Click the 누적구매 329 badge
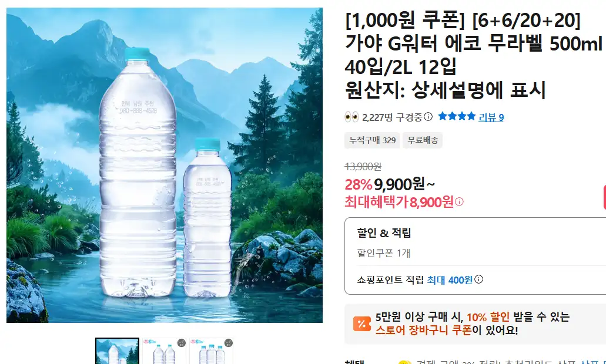Viewport: 606px width, 364px height. (372, 140)
